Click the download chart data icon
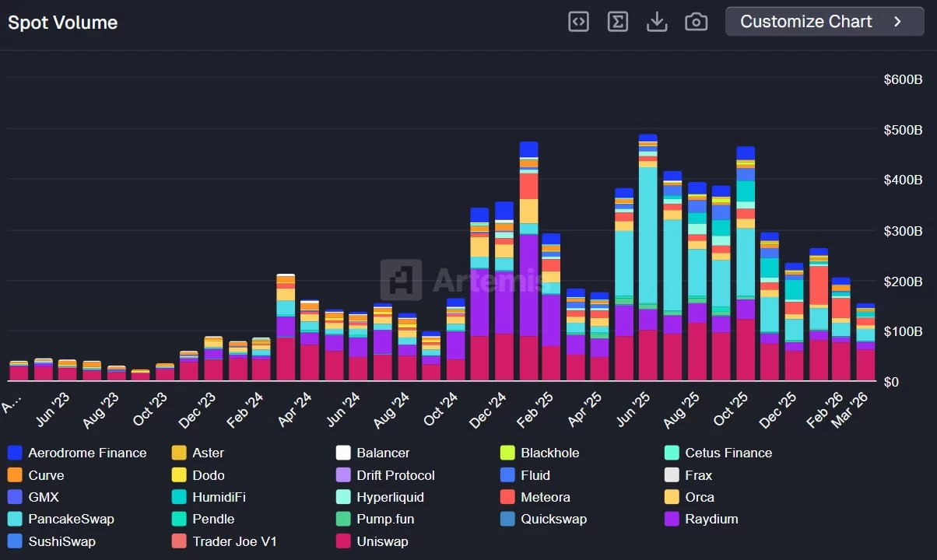 pos(657,21)
